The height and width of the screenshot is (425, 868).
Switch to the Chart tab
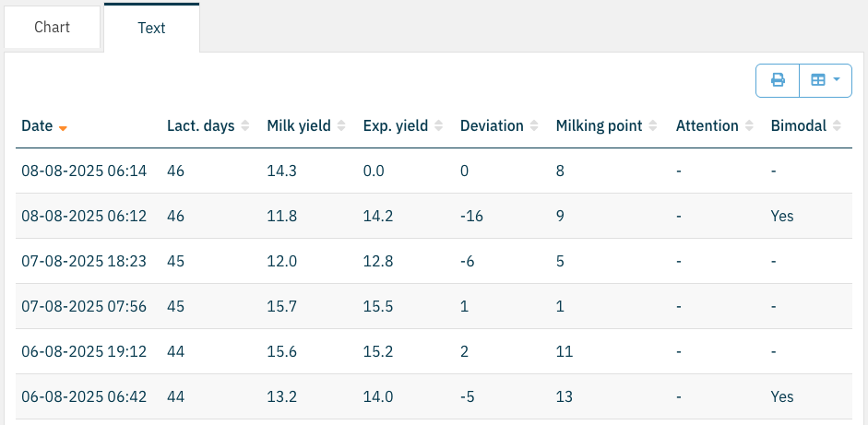[x=52, y=27]
